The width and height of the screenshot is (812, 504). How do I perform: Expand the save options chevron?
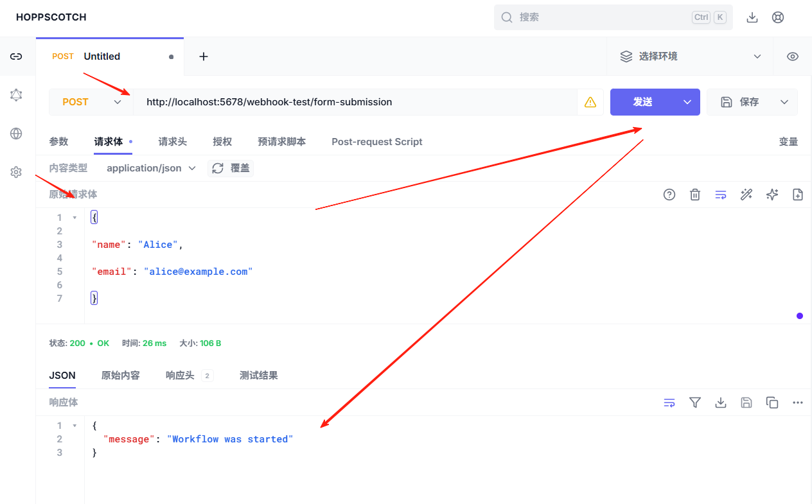pos(784,102)
